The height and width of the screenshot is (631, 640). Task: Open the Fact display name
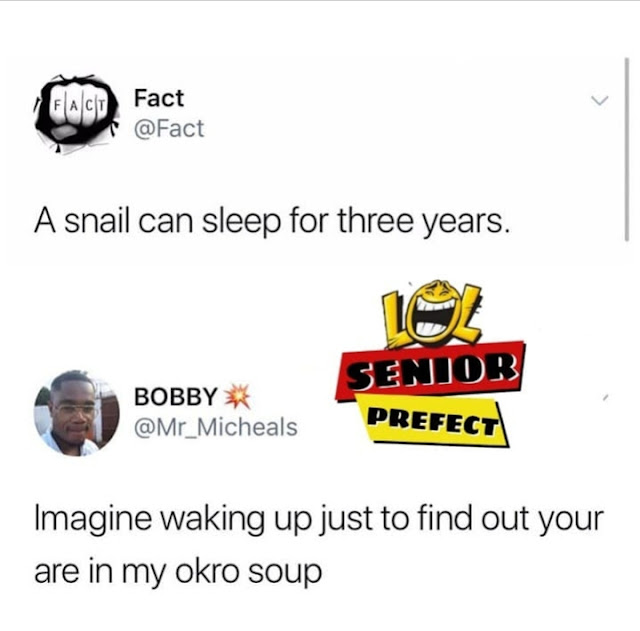click(x=159, y=98)
